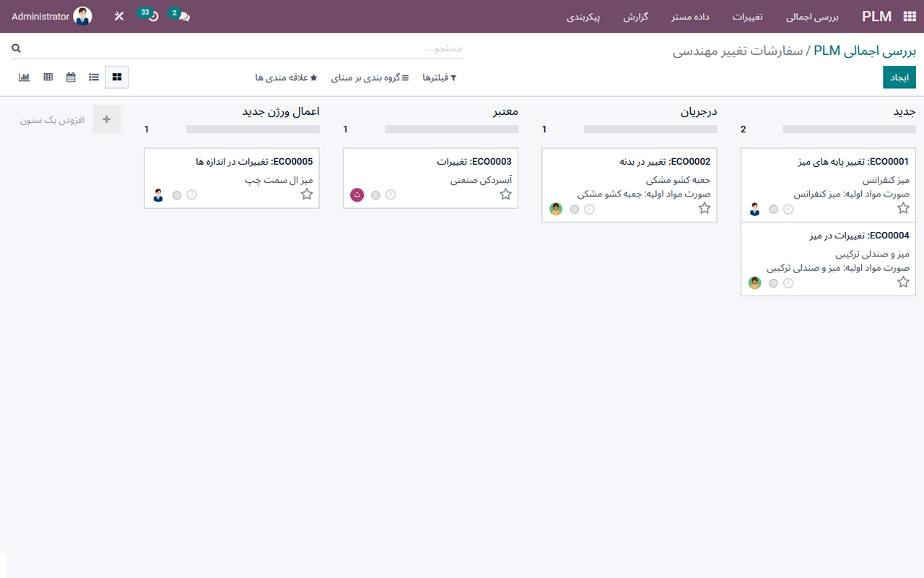Open the پیکربندی menu
The width and height of the screenshot is (924, 578).
584,17
